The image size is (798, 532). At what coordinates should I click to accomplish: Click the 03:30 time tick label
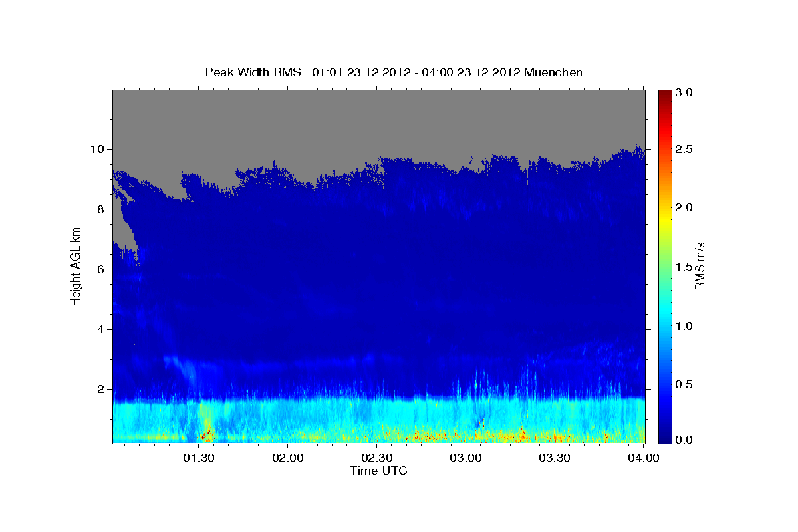click(555, 458)
